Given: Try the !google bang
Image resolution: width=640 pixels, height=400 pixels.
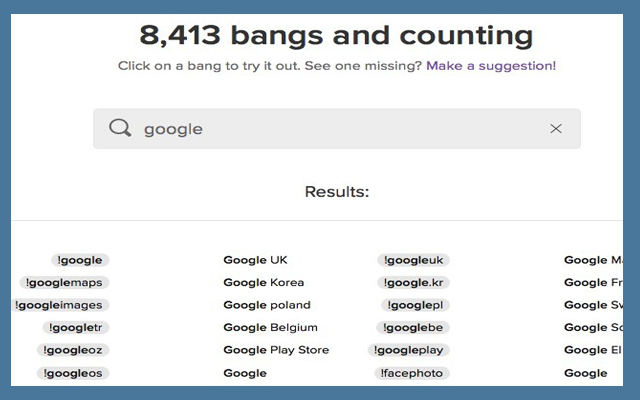Looking at the screenshot, I should 80,260.
